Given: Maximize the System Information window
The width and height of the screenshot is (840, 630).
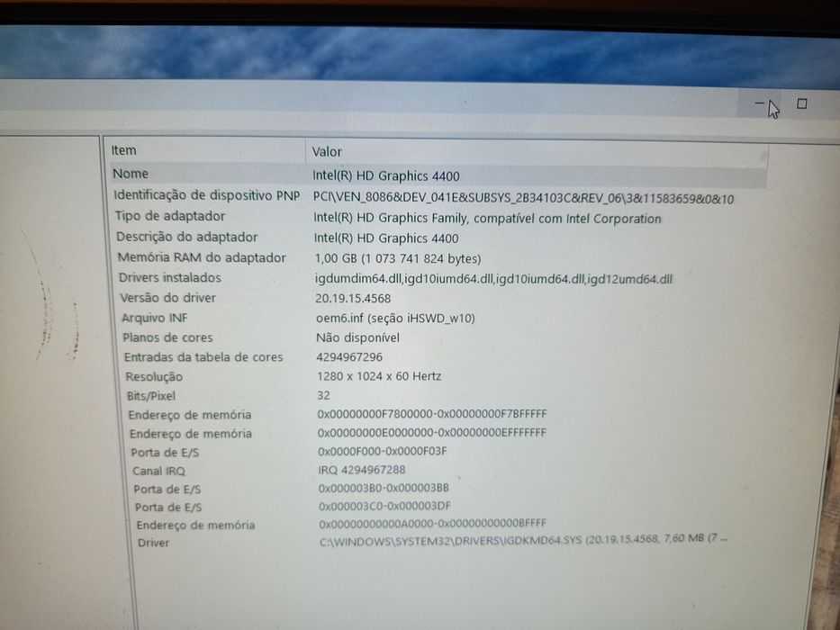Looking at the screenshot, I should (802, 103).
